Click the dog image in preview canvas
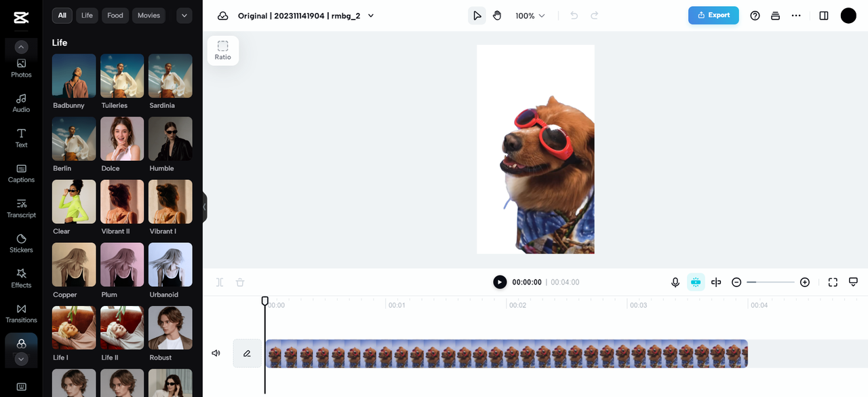The height and width of the screenshot is (397, 868). point(548,174)
